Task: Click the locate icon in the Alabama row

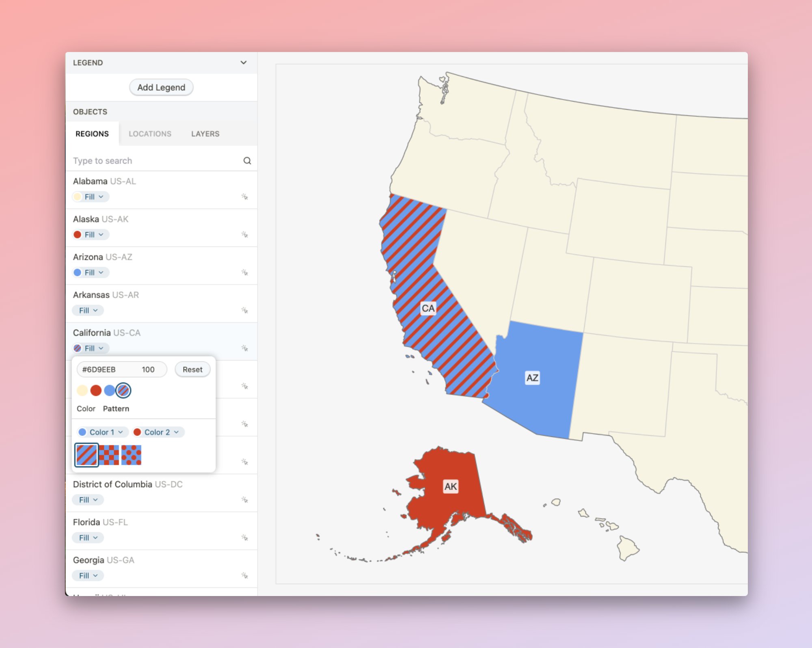Action: pos(244,197)
